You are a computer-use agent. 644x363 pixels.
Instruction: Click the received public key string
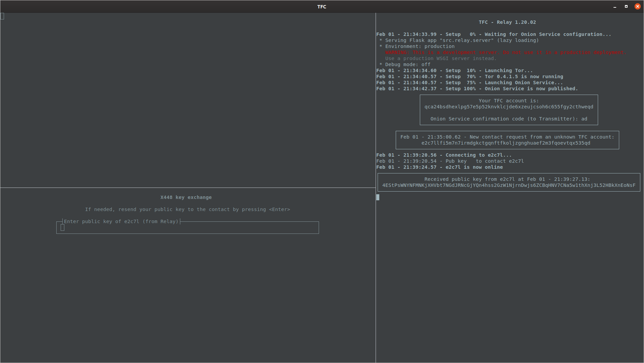click(509, 185)
